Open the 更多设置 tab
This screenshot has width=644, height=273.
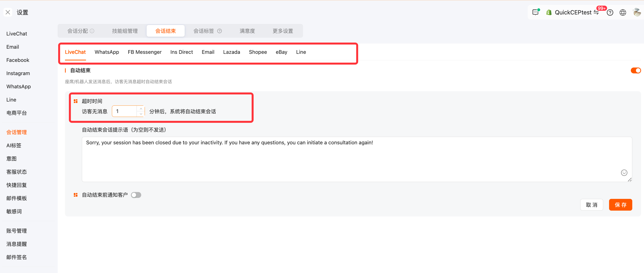click(x=283, y=31)
